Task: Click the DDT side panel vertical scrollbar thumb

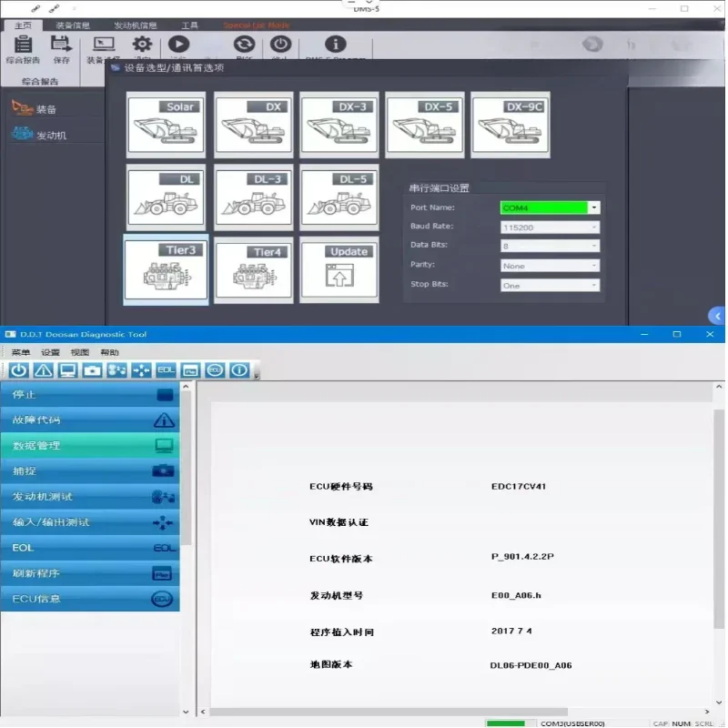Action: [186, 468]
